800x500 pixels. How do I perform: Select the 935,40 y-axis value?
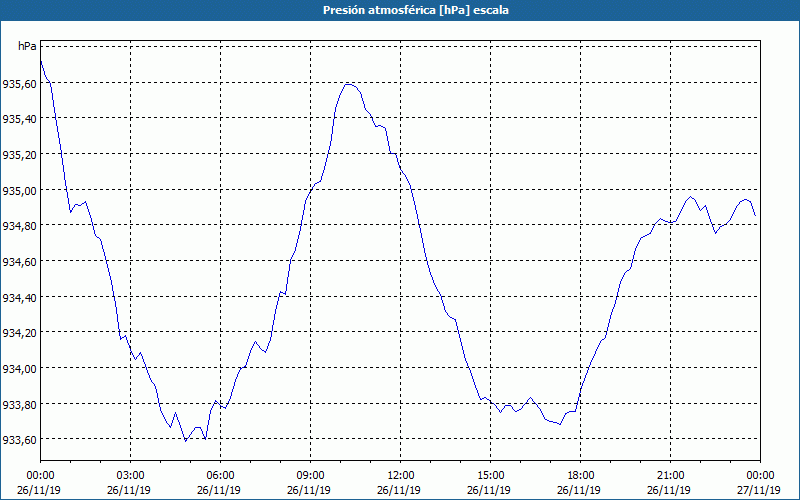(x=19, y=119)
